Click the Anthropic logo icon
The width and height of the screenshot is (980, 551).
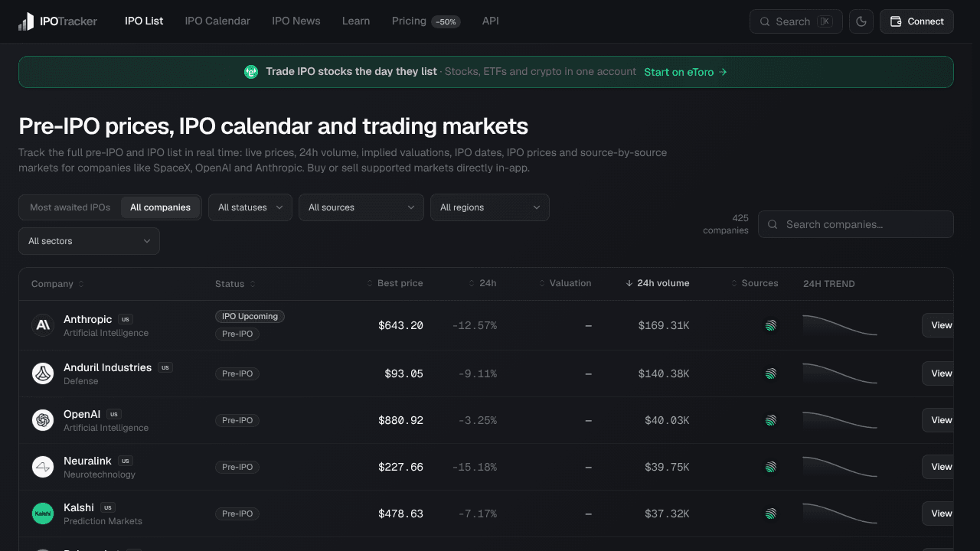[43, 325]
